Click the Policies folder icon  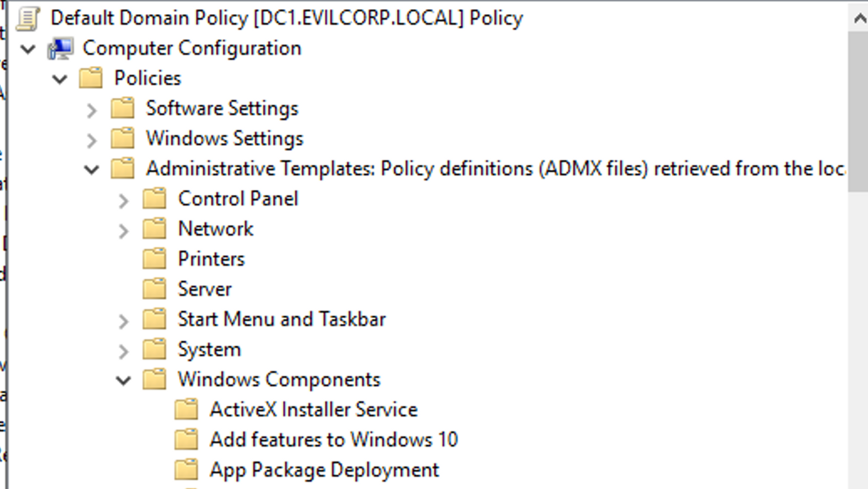[x=91, y=78]
